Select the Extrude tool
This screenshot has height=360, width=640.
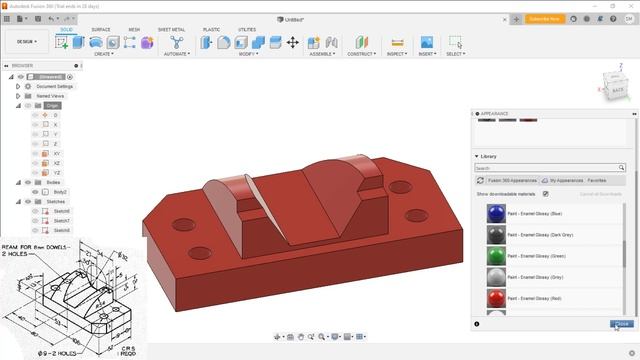tap(78, 42)
